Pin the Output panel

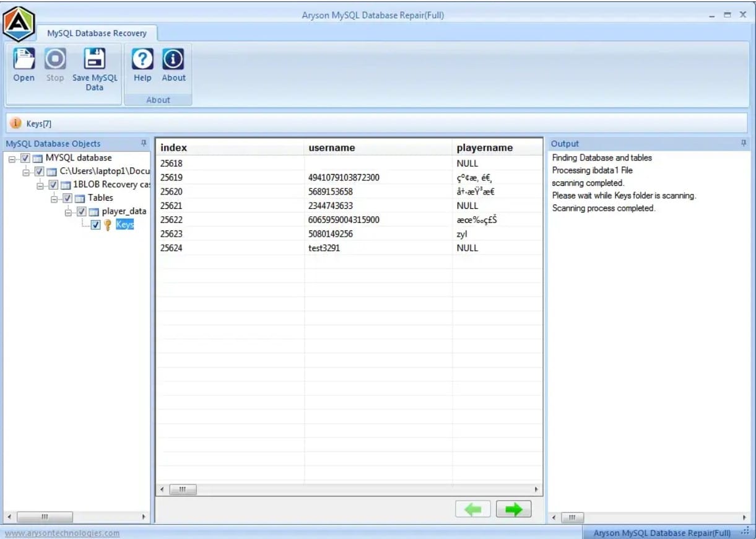tap(744, 143)
